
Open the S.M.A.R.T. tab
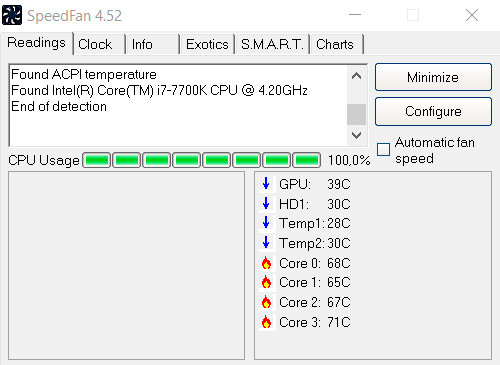pos(272,44)
